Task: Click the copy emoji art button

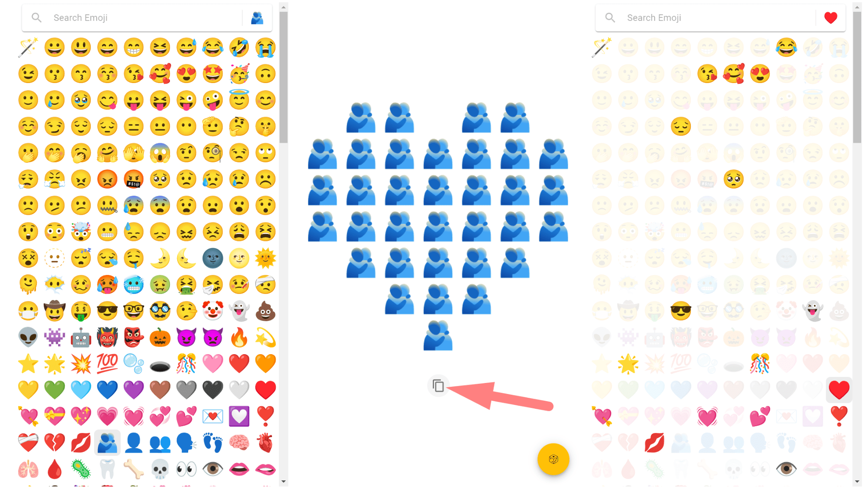Action: coord(438,386)
